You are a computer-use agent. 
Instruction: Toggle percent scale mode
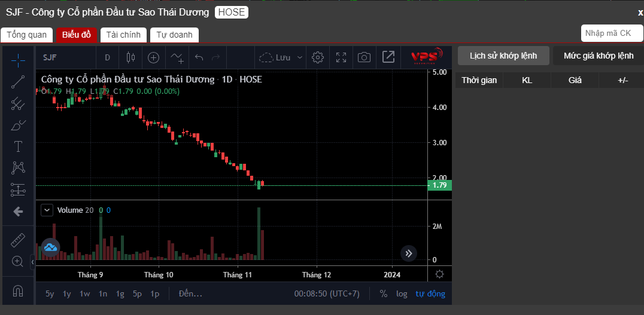[383, 293]
